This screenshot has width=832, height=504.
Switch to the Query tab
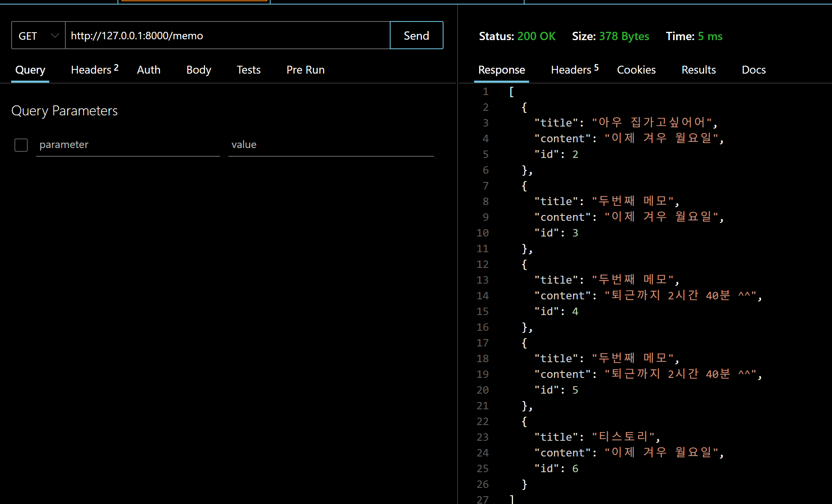pyautogui.click(x=30, y=70)
